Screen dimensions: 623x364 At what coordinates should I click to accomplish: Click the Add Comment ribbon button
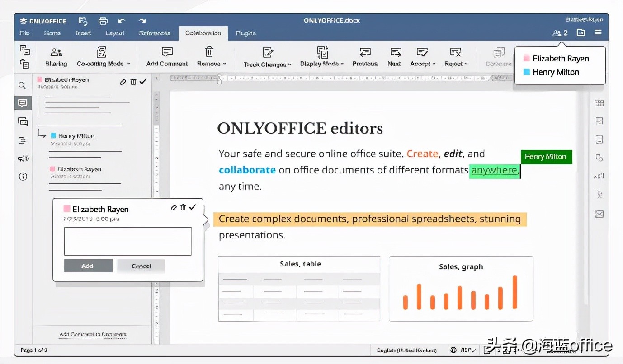[x=167, y=57]
